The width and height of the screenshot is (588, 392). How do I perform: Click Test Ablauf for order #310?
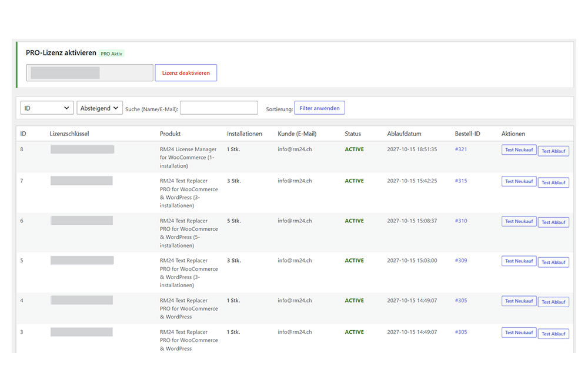[553, 222]
